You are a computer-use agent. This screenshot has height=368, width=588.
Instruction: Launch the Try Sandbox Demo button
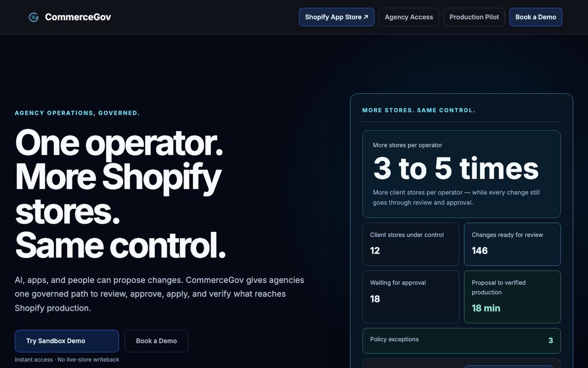[67, 341]
